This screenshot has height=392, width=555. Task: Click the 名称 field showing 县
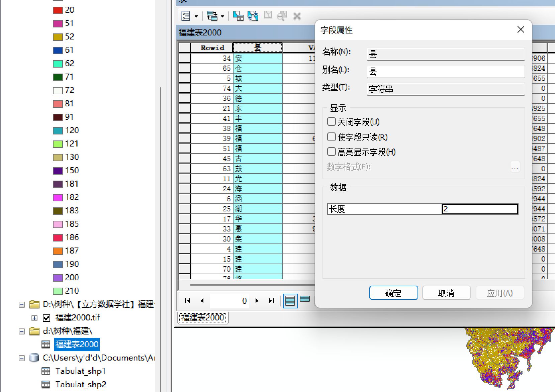(x=446, y=54)
